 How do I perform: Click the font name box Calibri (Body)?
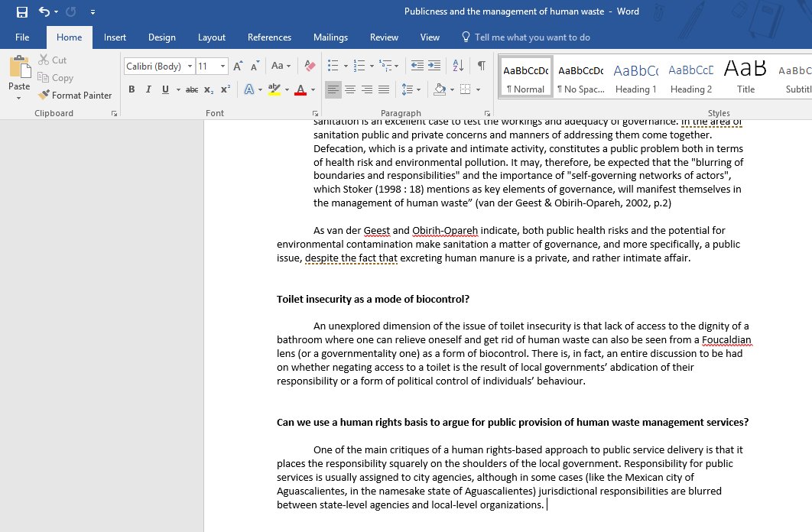[x=154, y=66]
